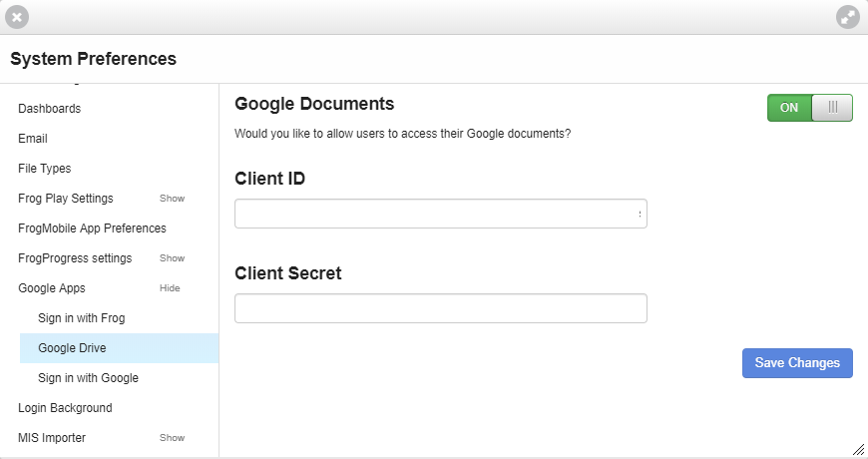Open Email preferences
The width and height of the screenshot is (868, 459).
[33, 139]
